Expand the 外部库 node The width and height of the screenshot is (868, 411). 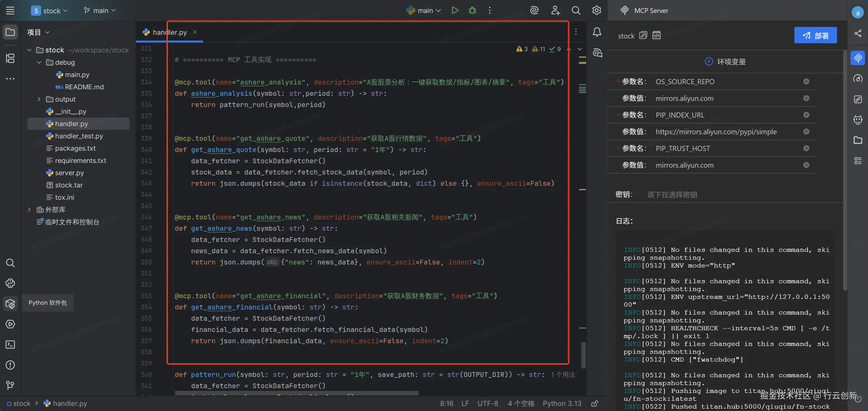(x=29, y=210)
